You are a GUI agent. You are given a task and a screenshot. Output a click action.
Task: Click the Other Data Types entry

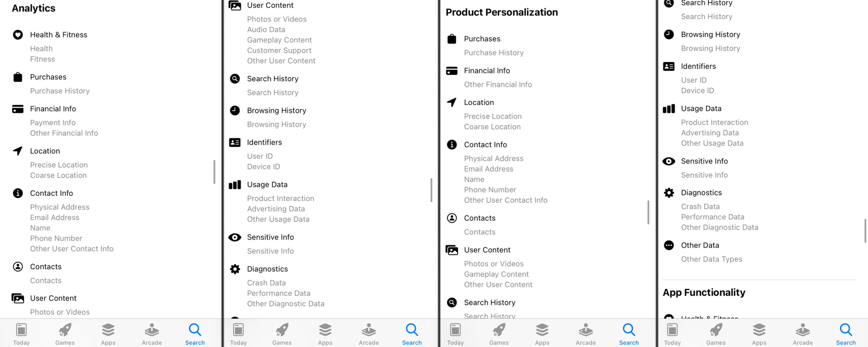coord(711,259)
